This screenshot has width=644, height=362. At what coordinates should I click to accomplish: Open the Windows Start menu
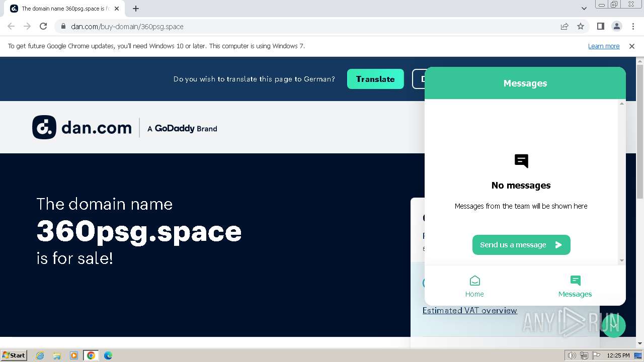(14, 355)
